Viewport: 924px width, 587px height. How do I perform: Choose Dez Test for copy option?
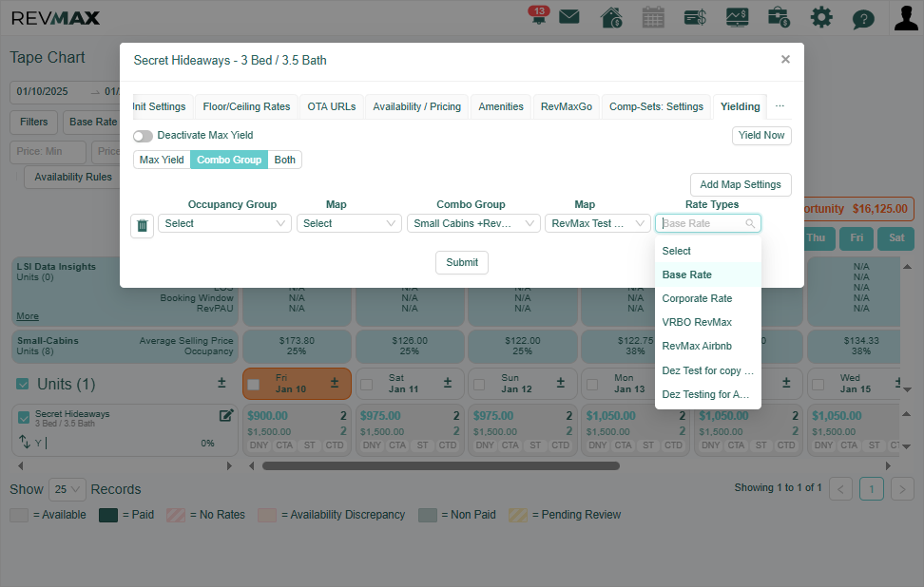coord(707,370)
